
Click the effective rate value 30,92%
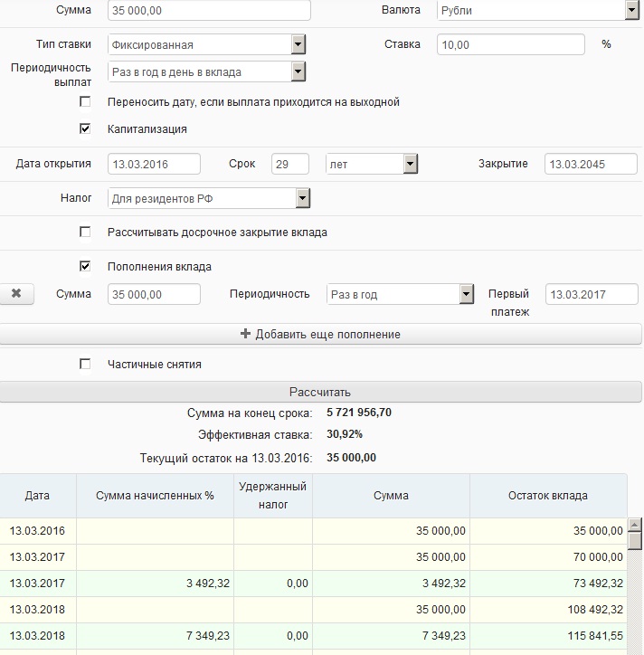point(345,434)
